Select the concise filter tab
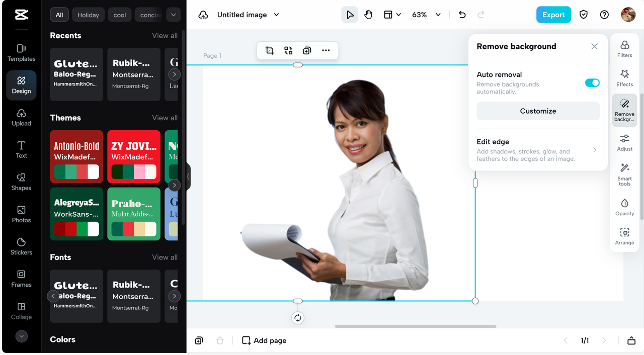This screenshot has height=355, width=644. (x=150, y=15)
